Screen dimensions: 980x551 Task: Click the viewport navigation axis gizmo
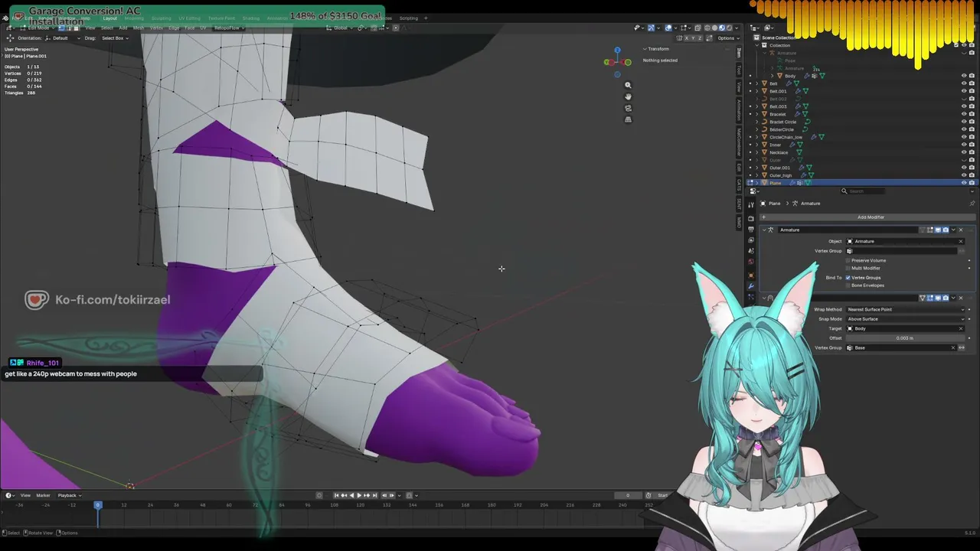click(617, 61)
